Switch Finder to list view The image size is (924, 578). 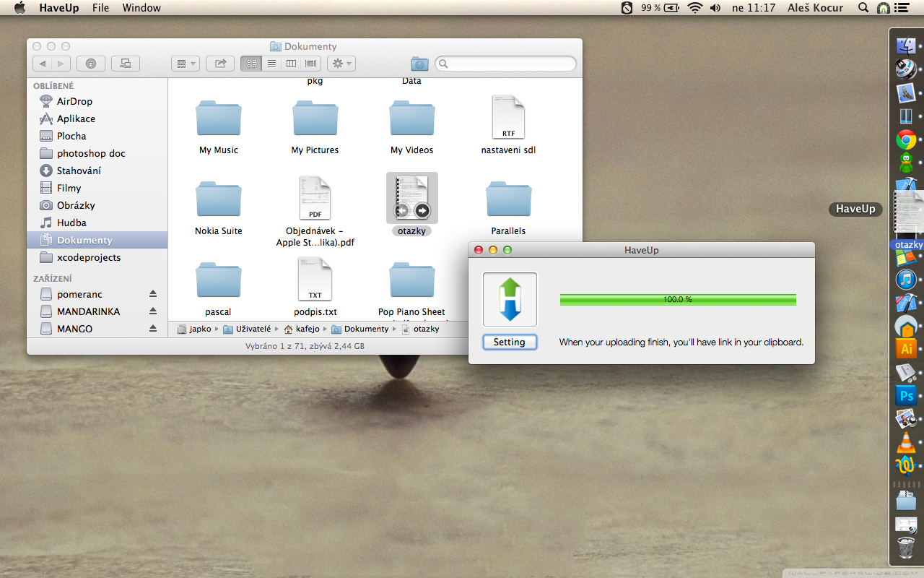pos(271,64)
